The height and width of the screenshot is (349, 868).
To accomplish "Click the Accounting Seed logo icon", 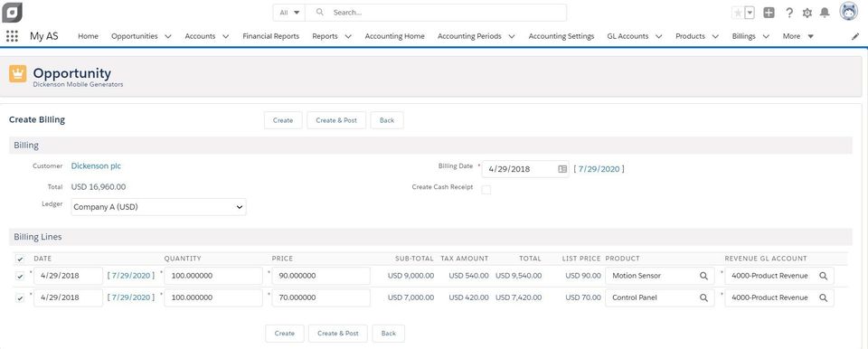I will click(12, 12).
